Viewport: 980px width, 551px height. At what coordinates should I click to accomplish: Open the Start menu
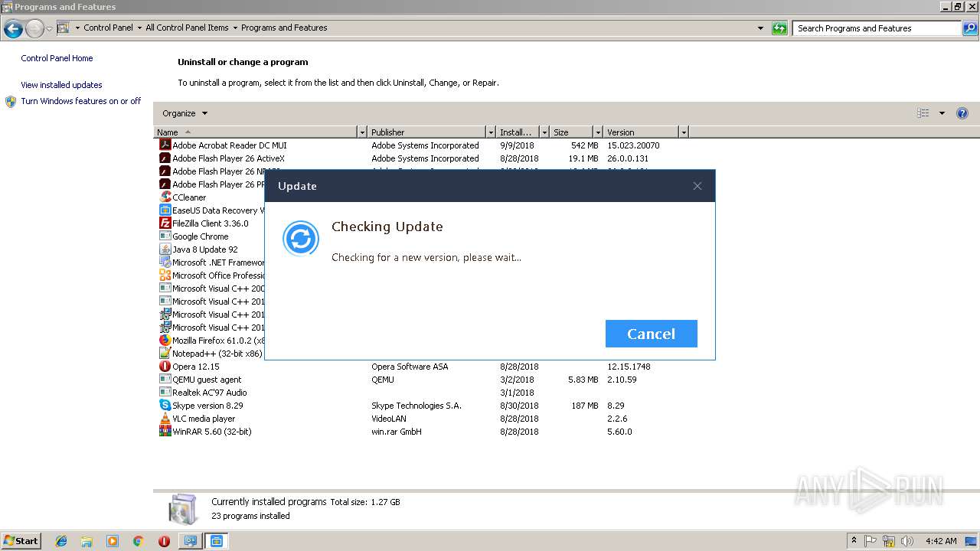coord(21,541)
